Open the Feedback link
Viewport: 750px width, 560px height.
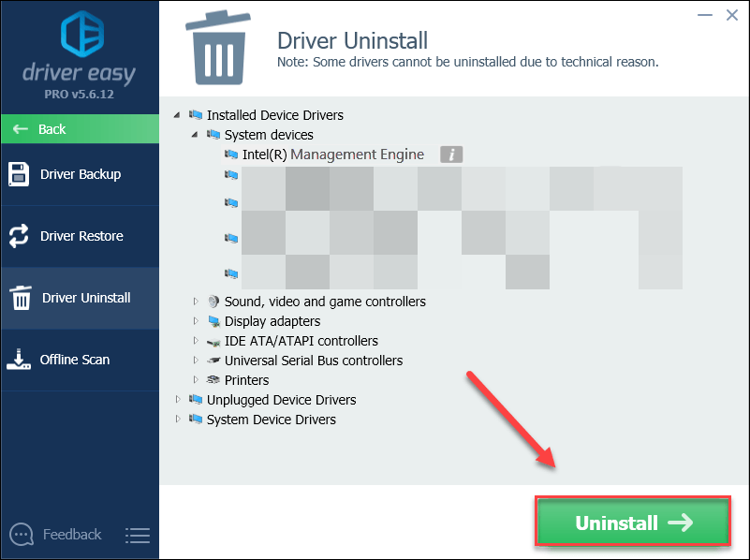(x=72, y=534)
